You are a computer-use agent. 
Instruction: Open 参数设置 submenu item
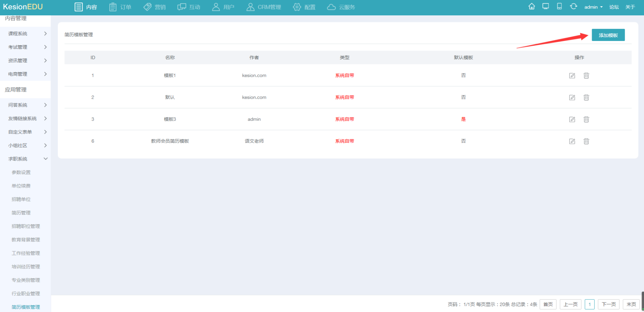coord(21,172)
